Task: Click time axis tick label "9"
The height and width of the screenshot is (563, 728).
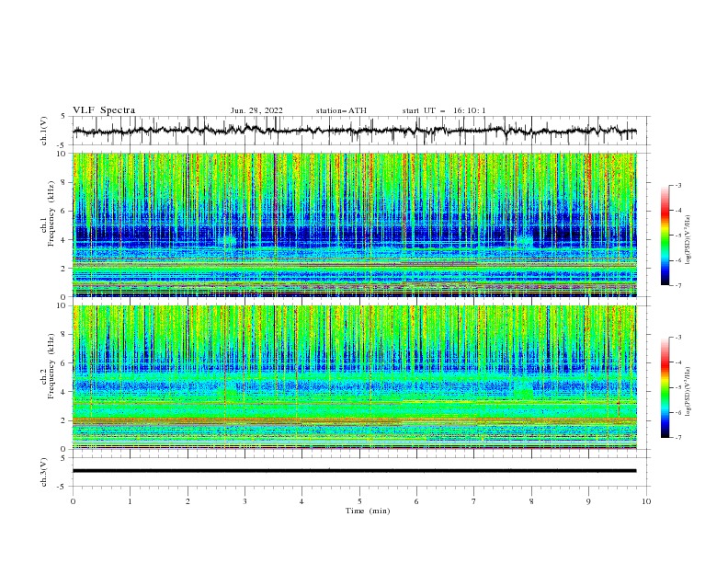Action: coord(588,501)
